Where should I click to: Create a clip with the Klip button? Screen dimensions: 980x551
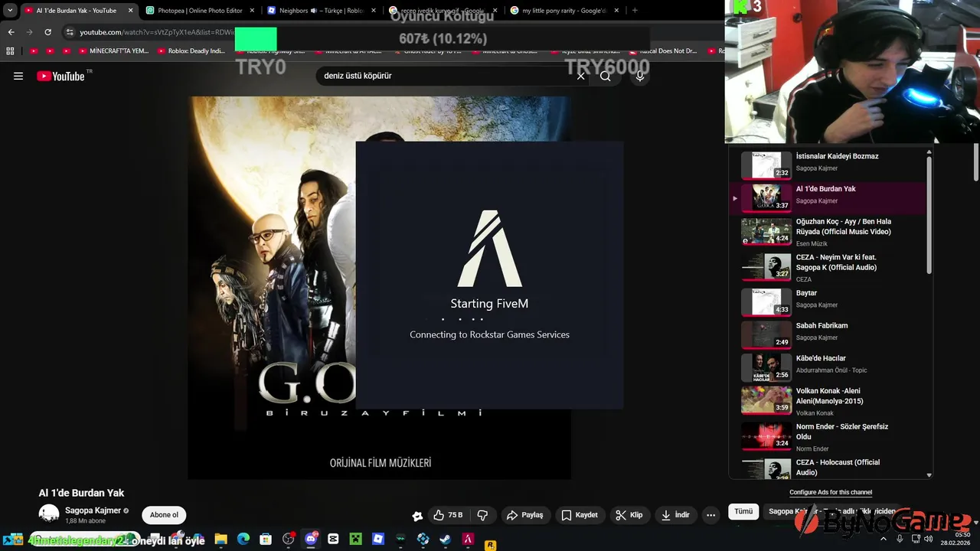(x=629, y=515)
